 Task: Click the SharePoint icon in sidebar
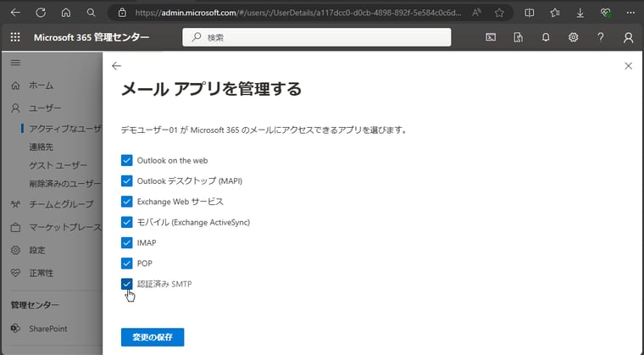15,329
